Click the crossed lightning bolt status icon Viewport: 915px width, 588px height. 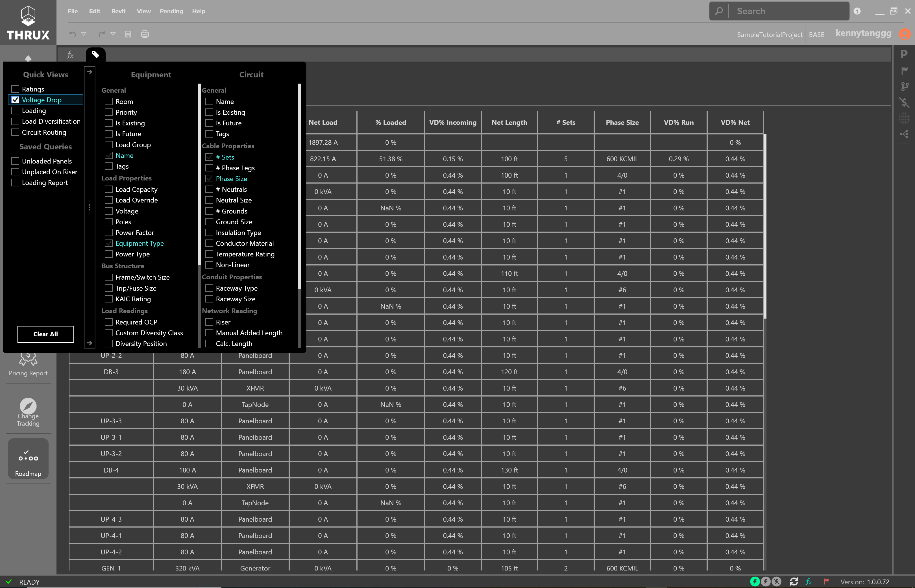tap(777, 582)
